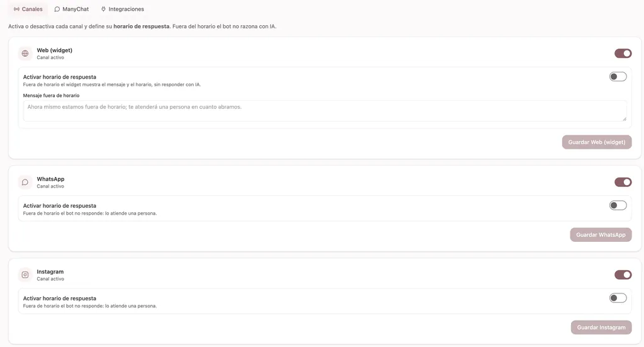Disable the WhatsApp channel toggle
This screenshot has width=644, height=347.
point(623,182)
